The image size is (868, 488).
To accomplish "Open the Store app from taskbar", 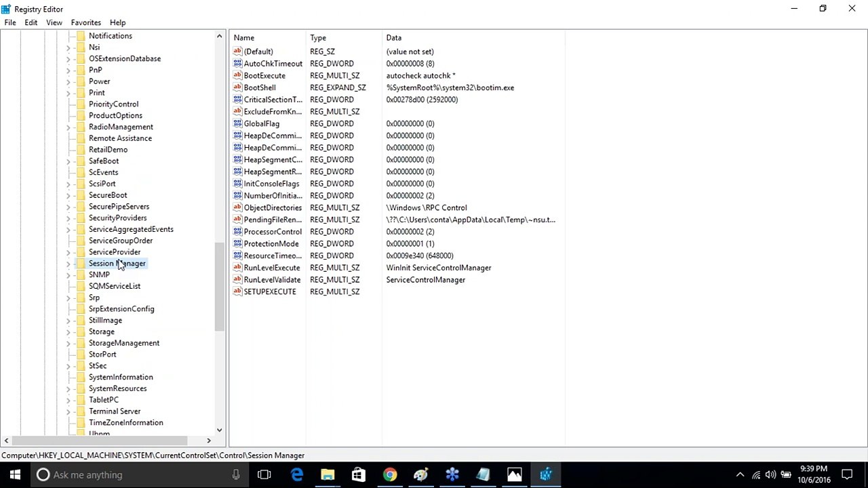I will (358, 474).
